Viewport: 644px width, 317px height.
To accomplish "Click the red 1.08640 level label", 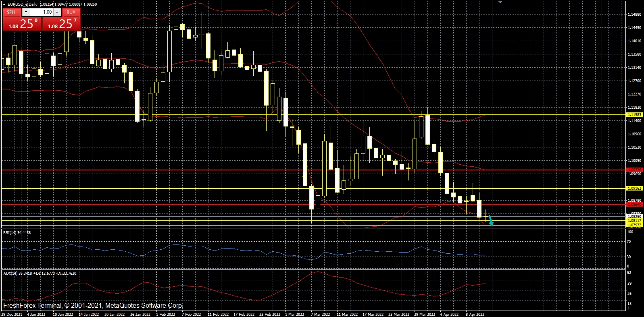I will tap(634, 205).
